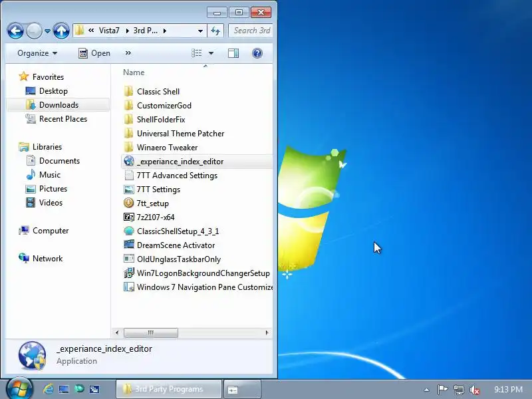The height and width of the screenshot is (399, 532).
Task: Open the Pictures library
Action: pyautogui.click(x=53, y=189)
